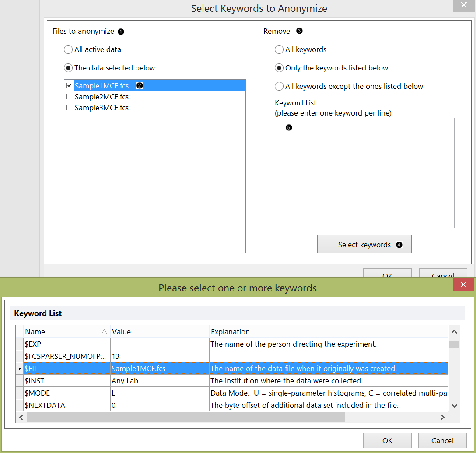
Task: Click the value cell showing 13
Action: (x=160, y=356)
